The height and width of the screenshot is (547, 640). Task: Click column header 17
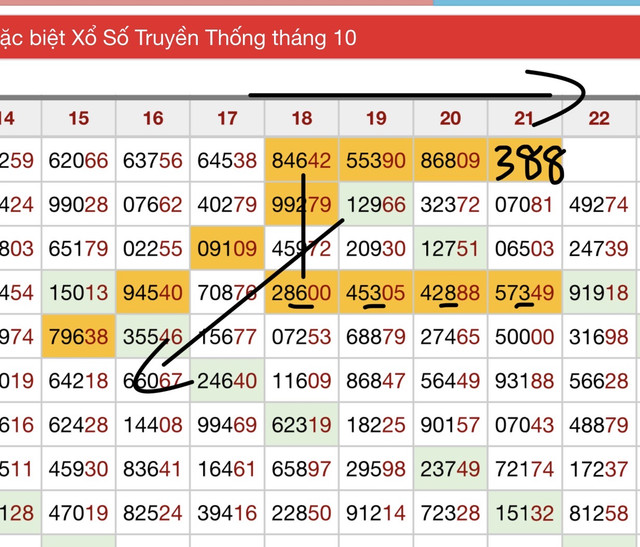click(227, 118)
